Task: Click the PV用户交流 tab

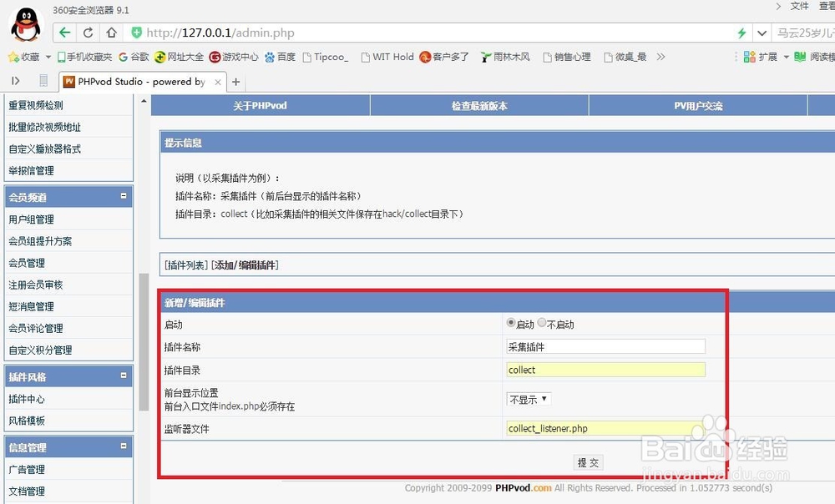Action: tap(698, 105)
